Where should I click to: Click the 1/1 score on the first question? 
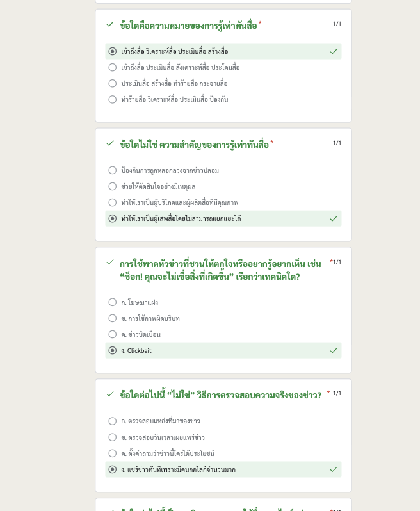point(337,24)
